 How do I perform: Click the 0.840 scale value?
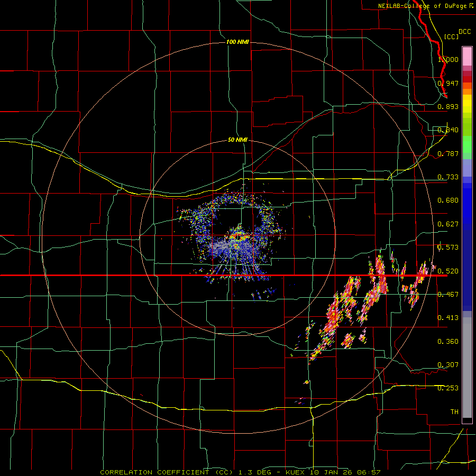pos(448,130)
